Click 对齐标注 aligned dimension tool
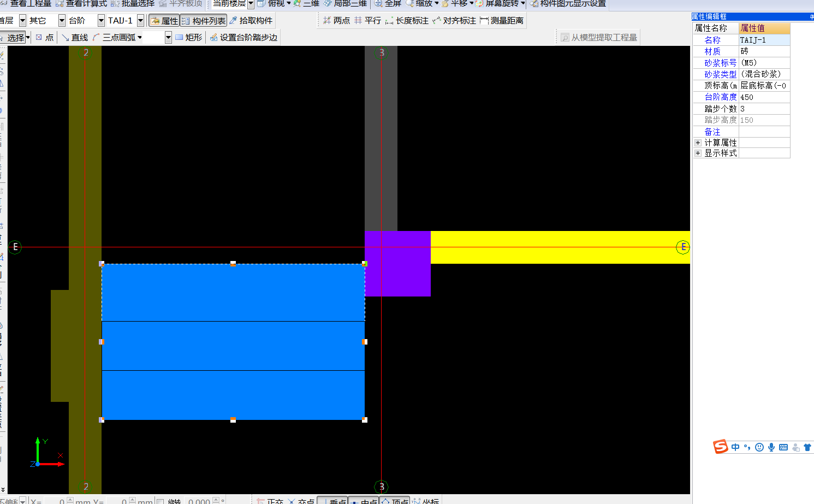Screen dimensions: 814x504 point(454,21)
